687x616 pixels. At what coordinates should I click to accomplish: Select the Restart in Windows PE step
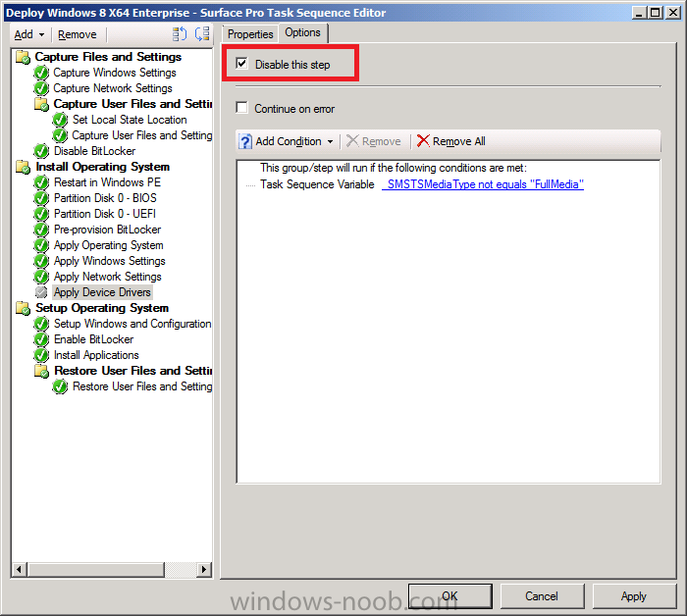[x=107, y=182]
